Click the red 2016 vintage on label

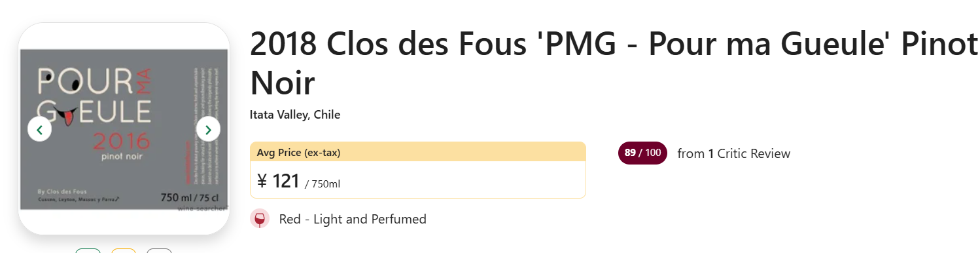point(121,141)
